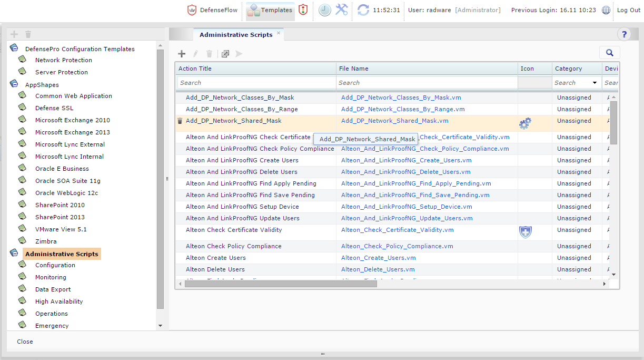Open help via the question mark icon

click(x=624, y=34)
